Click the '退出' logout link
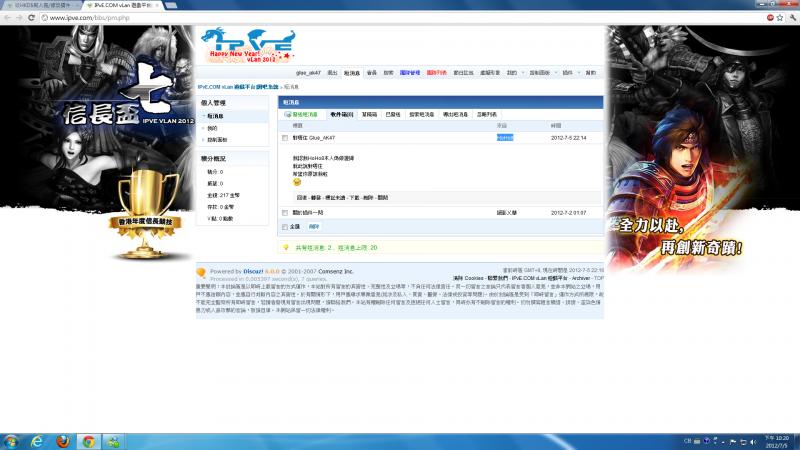The width and height of the screenshot is (800, 450). click(333, 73)
